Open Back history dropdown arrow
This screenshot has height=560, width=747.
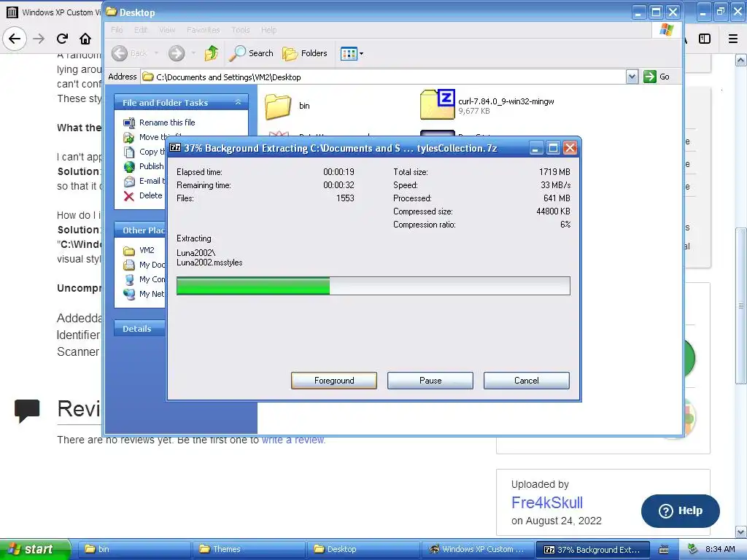(x=156, y=53)
